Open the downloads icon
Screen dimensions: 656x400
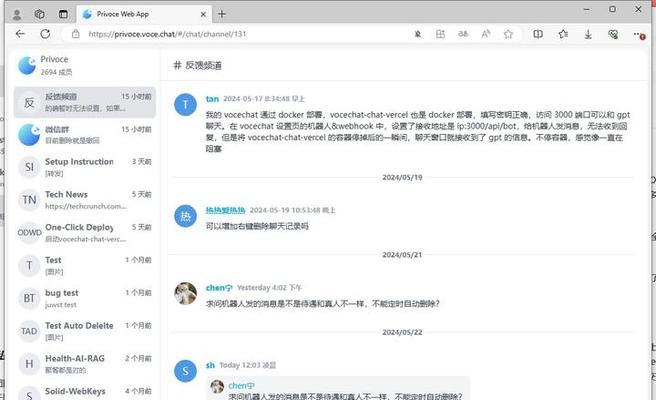(588, 34)
